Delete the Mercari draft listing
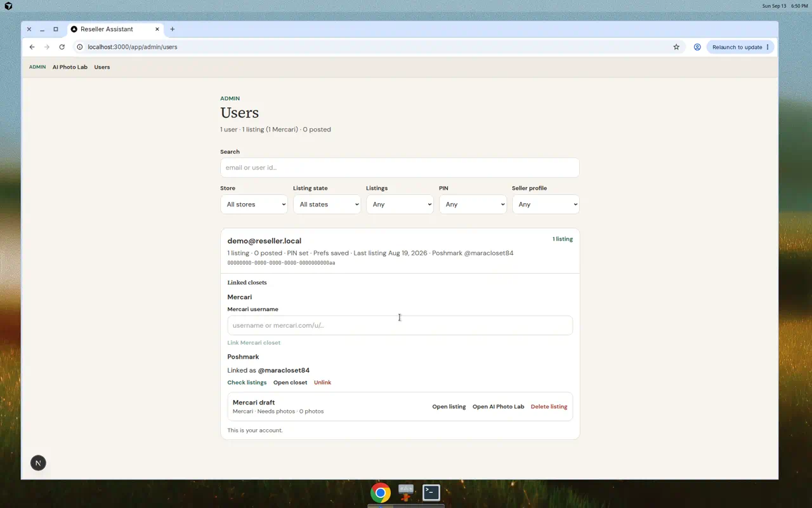812x508 pixels. [549, 406]
